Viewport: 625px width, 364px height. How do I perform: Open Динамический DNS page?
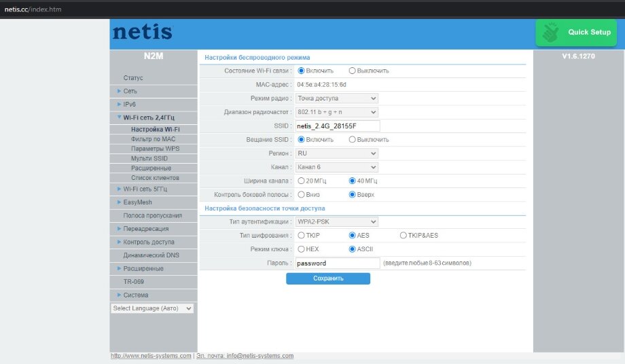pos(154,255)
